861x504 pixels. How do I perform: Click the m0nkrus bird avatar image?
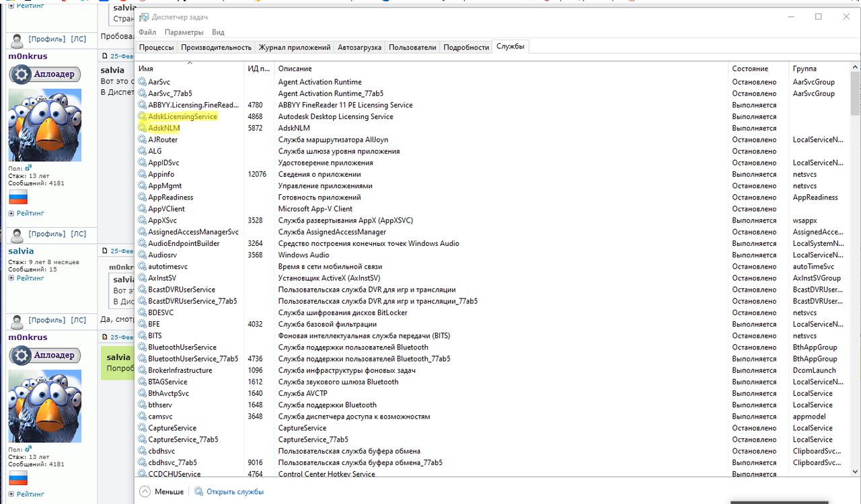click(44, 125)
